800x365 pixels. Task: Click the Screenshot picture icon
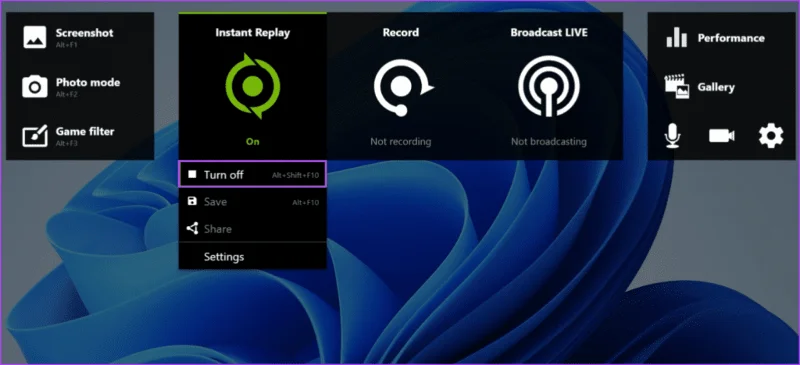35,37
